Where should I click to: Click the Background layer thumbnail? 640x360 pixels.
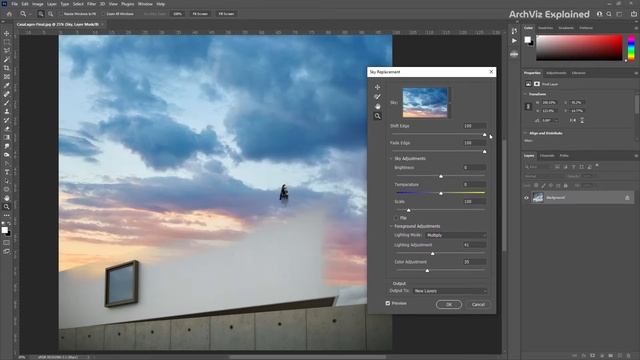pos(538,198)
